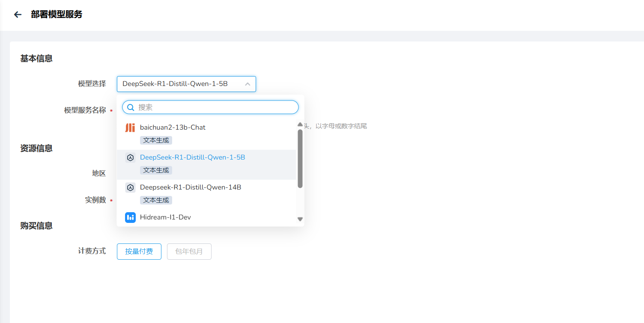
Task: Click the Hidream-I1-Dev model icon
Action: (130, 217)
